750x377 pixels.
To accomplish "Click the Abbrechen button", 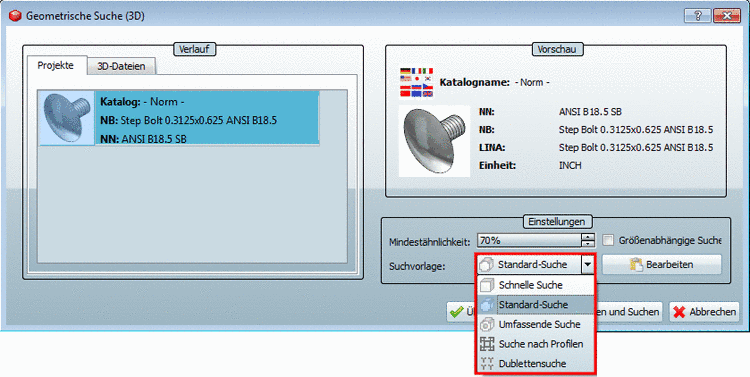I will [704, 312].
